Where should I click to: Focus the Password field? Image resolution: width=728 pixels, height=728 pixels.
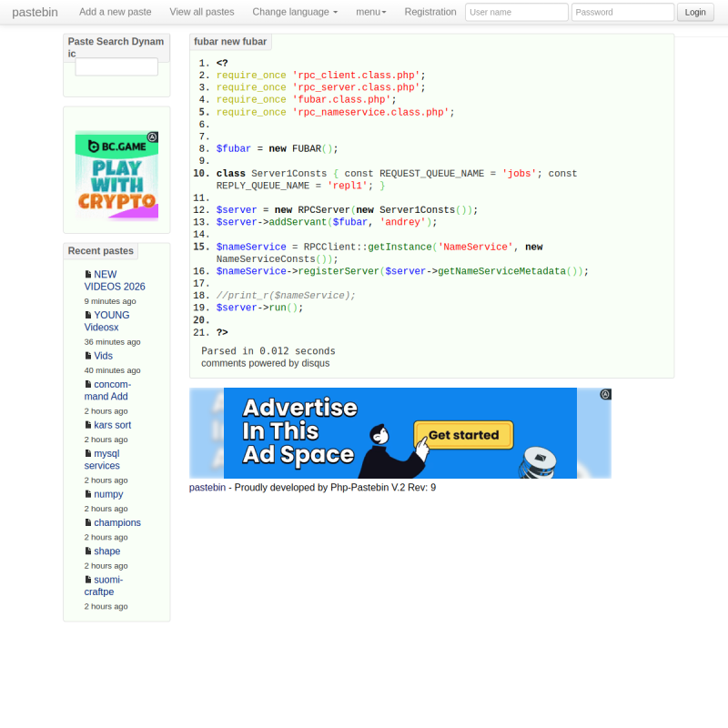coord(622,12)
